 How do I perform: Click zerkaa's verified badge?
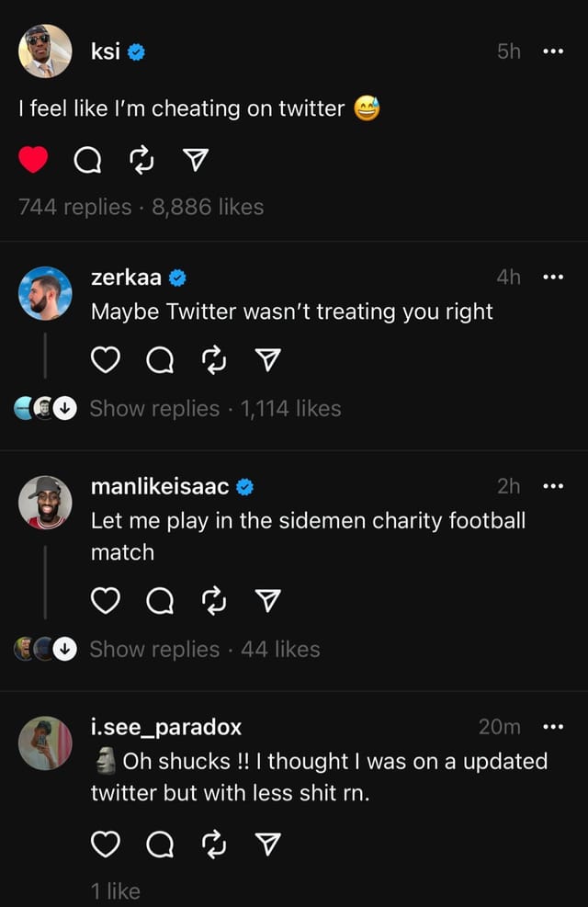click(x=180, y=276)
